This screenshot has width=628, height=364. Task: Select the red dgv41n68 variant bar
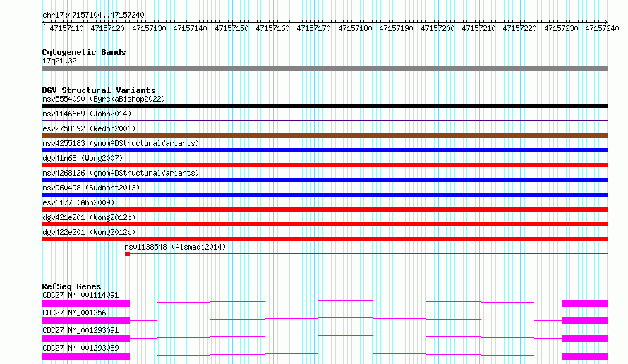point(325,165)
